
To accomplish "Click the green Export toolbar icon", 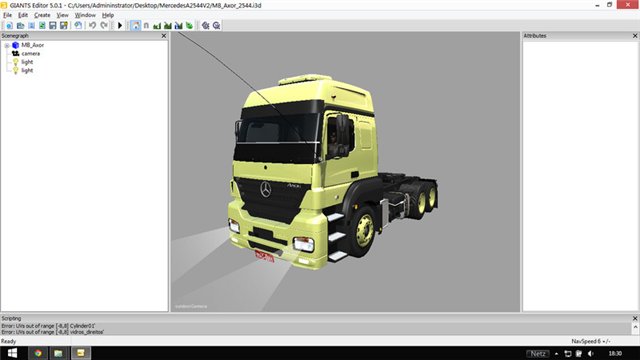I will 42,25.
